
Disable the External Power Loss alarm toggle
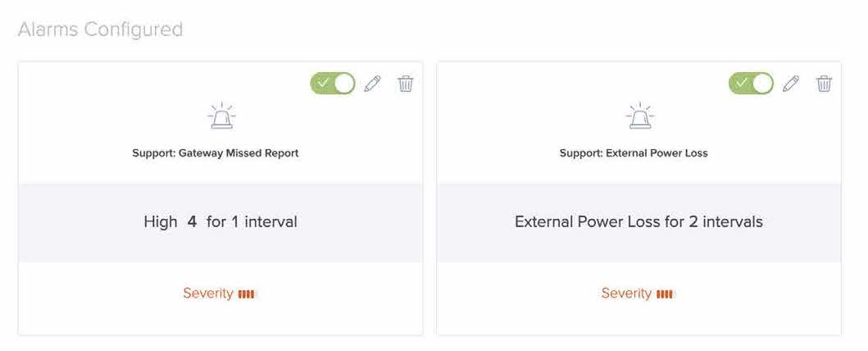tap(751, 84)
